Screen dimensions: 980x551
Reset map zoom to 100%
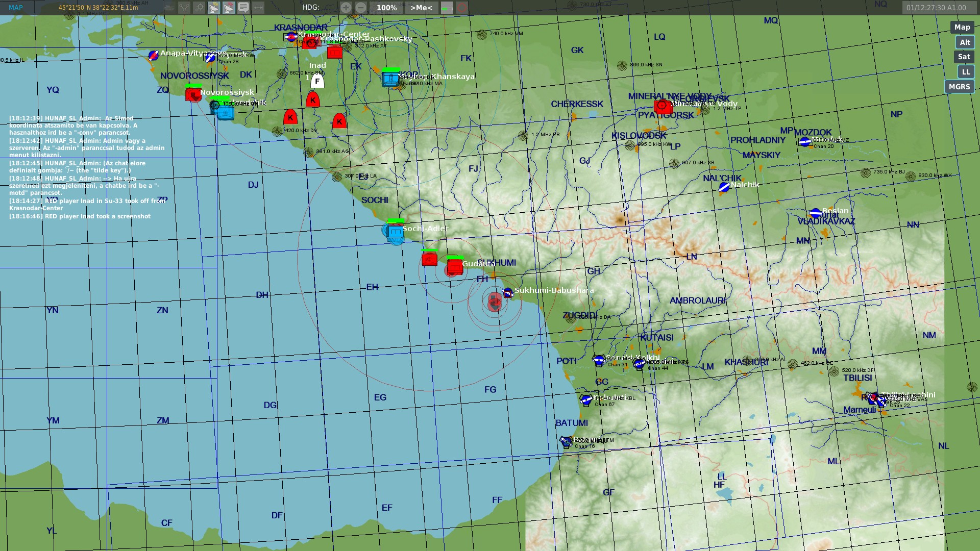click(x=386, y=8)
